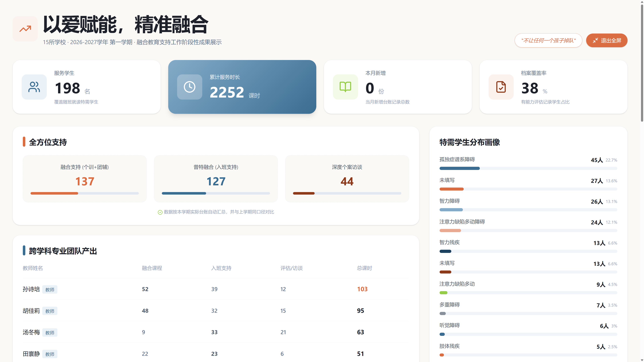Click the 总课时 column header

tap(364, 268)
